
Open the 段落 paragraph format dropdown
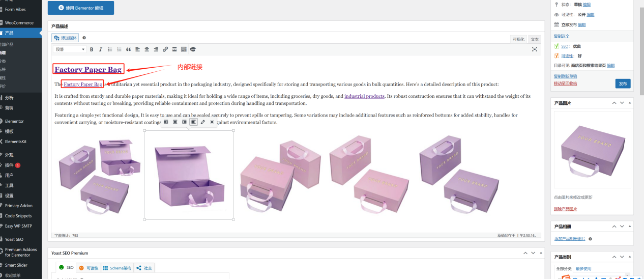click(70, 49)
